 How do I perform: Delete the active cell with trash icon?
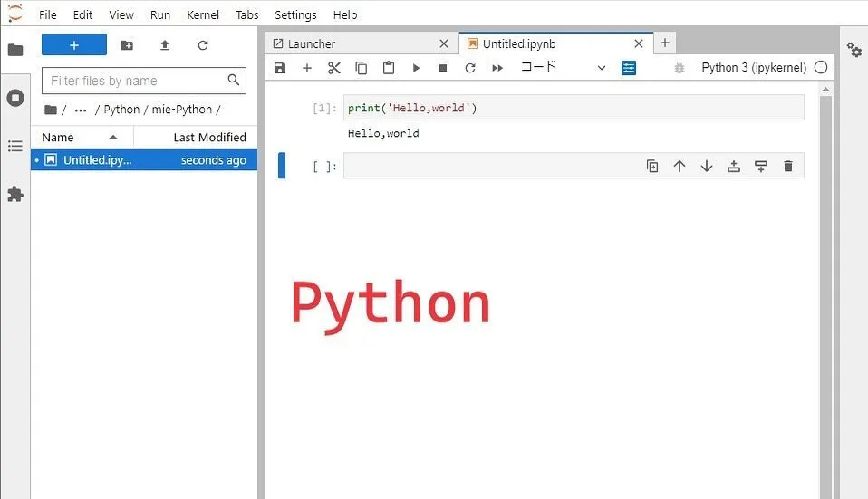[788, 166]
